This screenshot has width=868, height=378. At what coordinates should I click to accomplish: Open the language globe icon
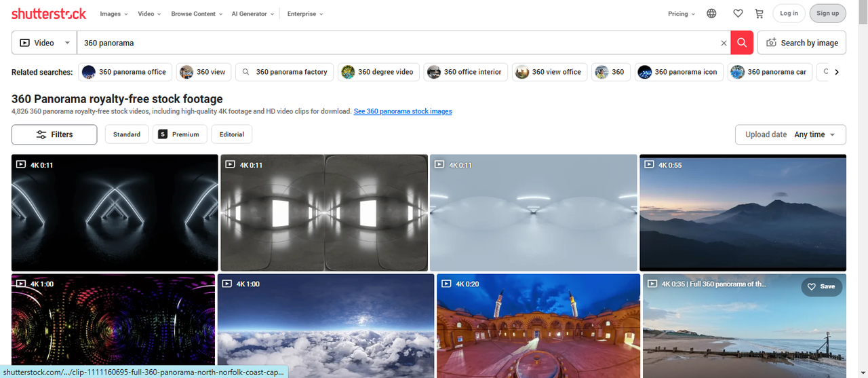coord(711,14)
